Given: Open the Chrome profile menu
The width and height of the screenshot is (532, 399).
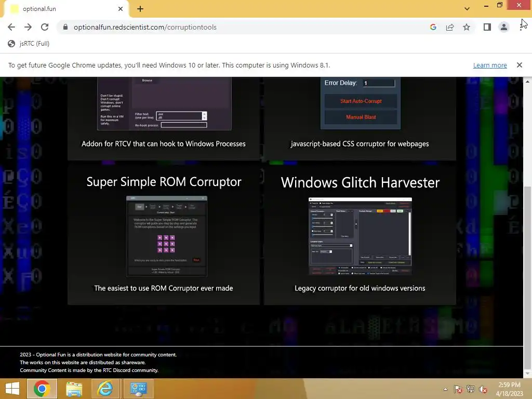Looking at the screenshot, I should [x=504, y=27].
